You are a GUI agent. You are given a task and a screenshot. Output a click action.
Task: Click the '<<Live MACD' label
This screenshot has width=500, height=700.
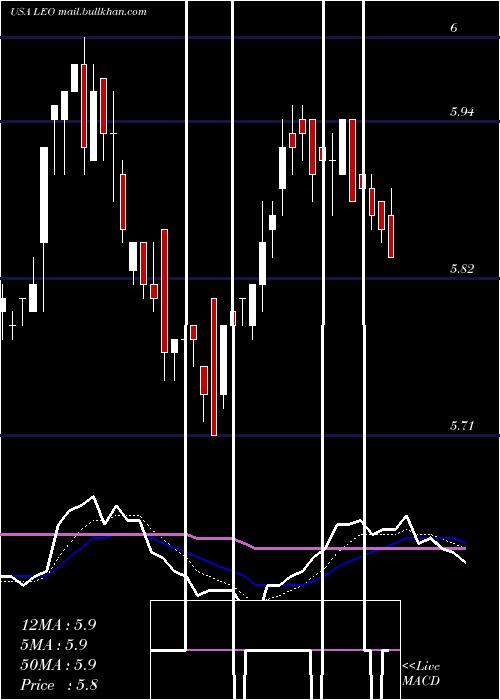click(x=421, y=674)
